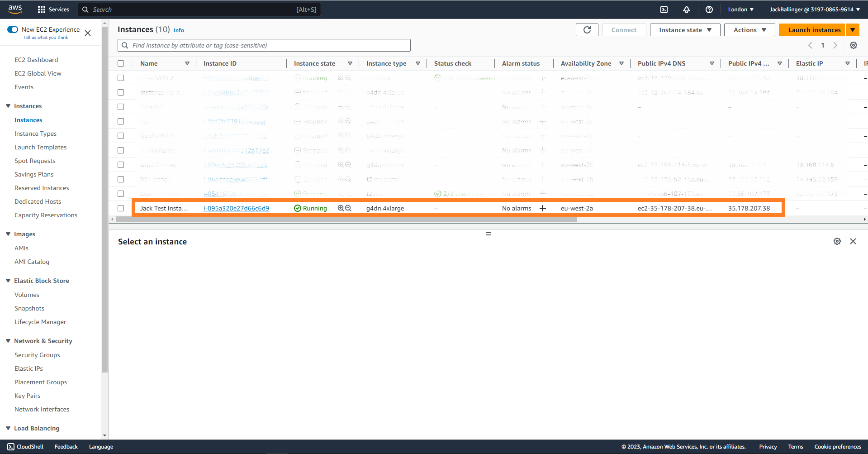
Task: Click the horizontal scrollbar under the instances table
Action: tap(346, 220)
